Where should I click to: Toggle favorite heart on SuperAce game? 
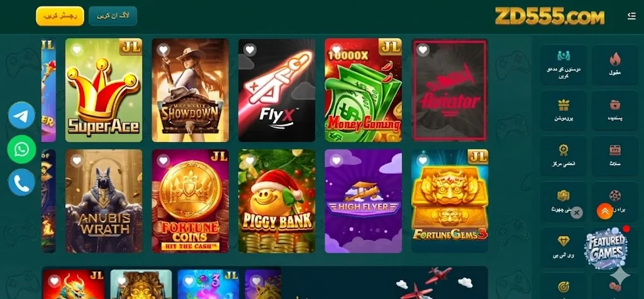[x=76, y=50]
